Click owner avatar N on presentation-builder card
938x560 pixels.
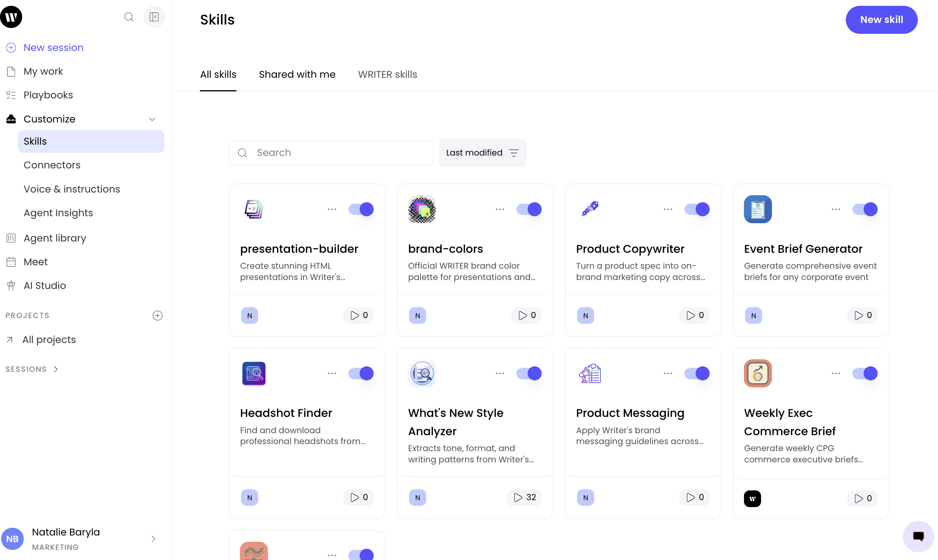coord(250,316)
